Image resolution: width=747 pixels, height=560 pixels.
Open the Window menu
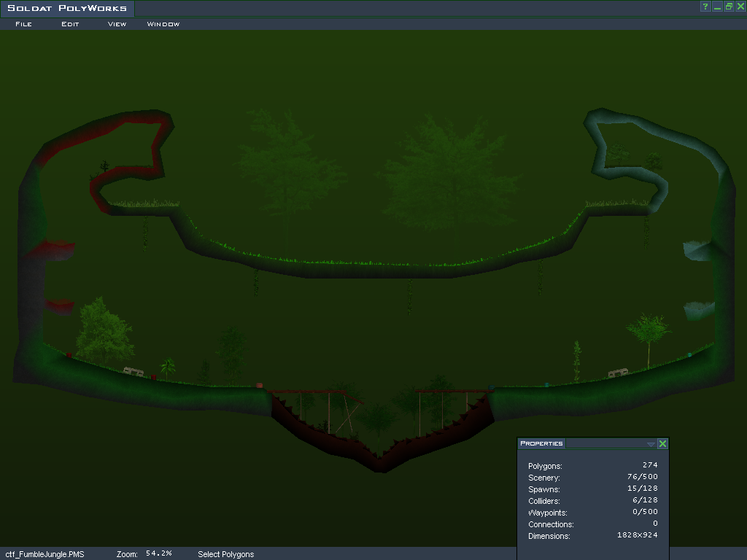pos(163,24)
